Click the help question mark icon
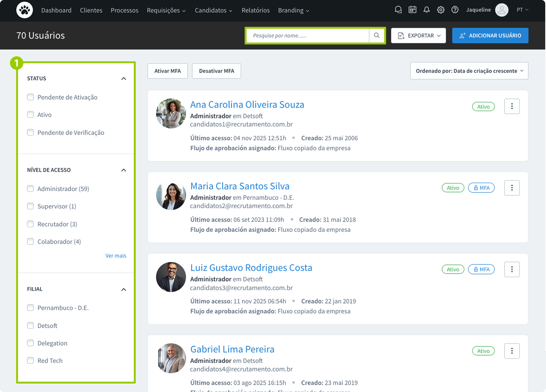 tap(455, 10)
